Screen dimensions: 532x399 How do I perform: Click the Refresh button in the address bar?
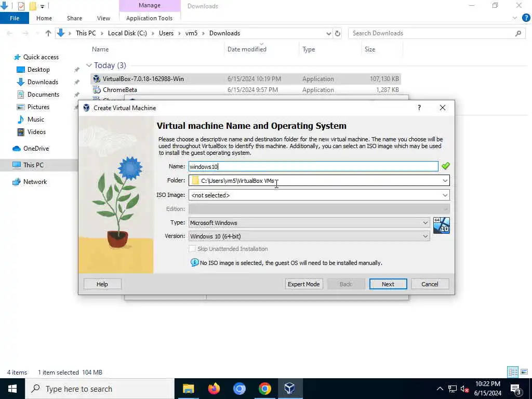tap(338, 33)
